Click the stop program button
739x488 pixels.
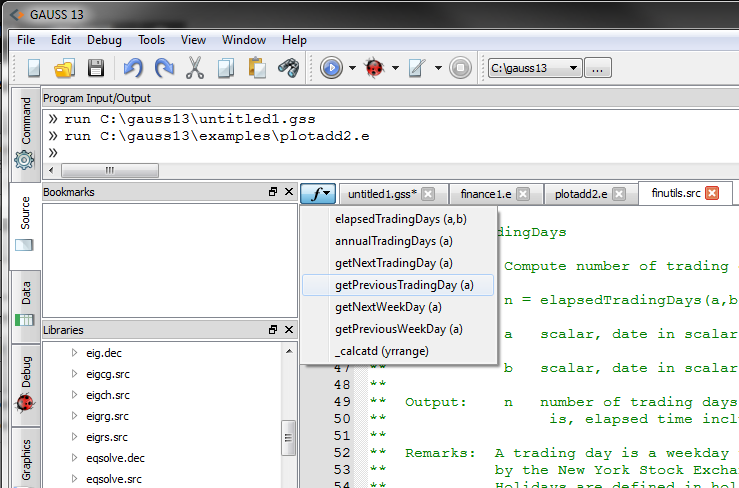tap(460, 68)
